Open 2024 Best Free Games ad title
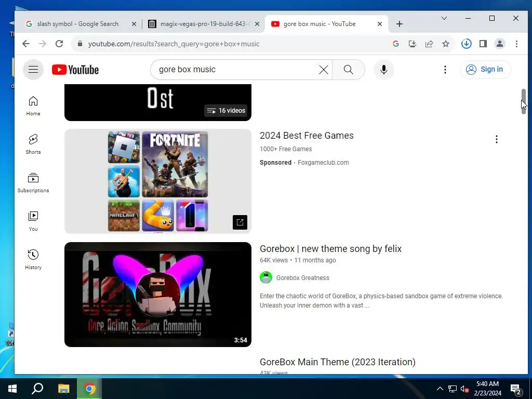Screen dimensions: 532x399 (307, 136)
